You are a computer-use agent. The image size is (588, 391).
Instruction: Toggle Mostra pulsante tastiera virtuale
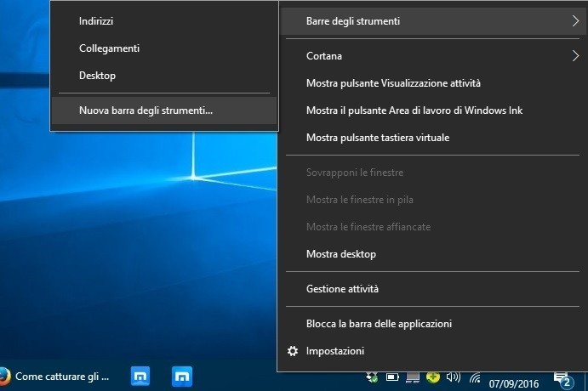click(x=378, y=138)
